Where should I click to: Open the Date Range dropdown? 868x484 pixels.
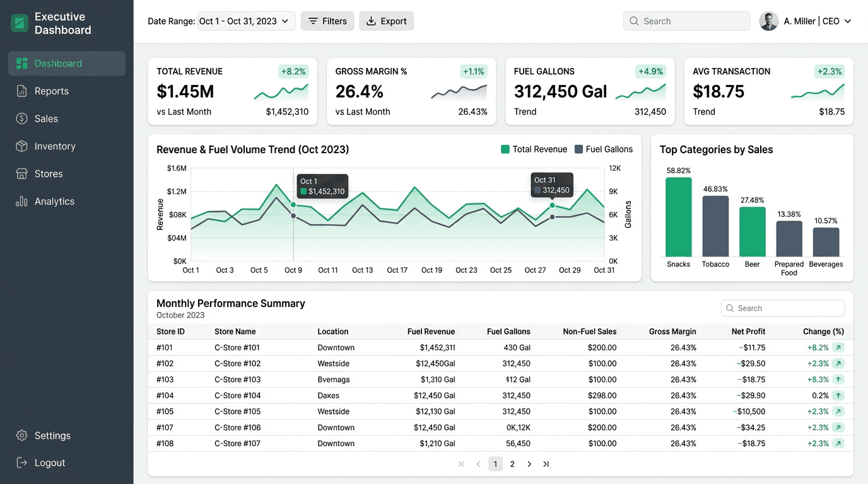[x=246, y=21]
